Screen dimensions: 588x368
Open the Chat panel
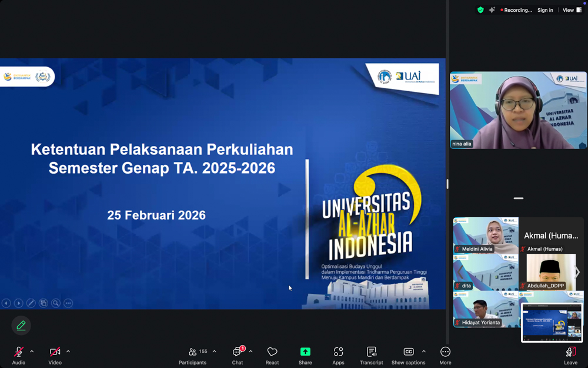pyautogui.click(x=238, y=352)
